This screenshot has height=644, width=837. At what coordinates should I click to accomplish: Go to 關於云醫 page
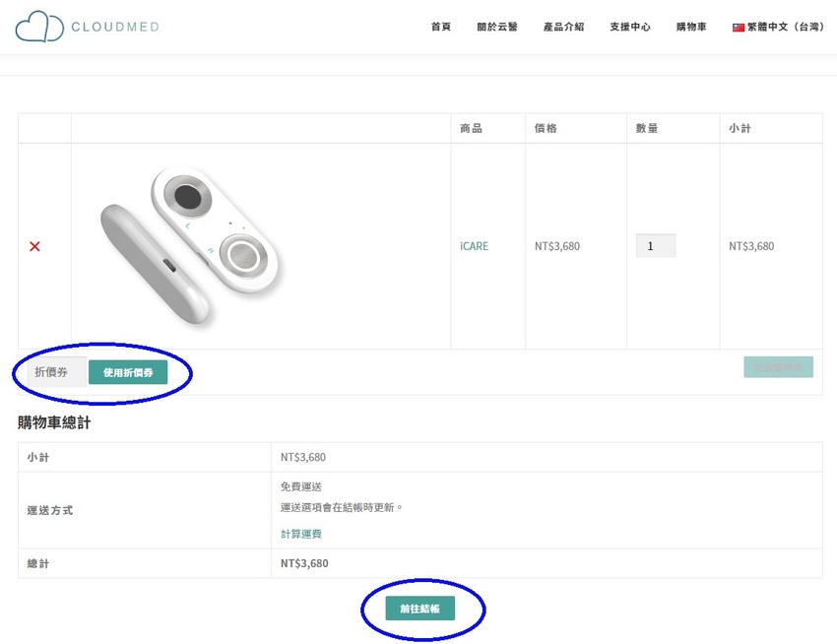click(x=496, y=28)
